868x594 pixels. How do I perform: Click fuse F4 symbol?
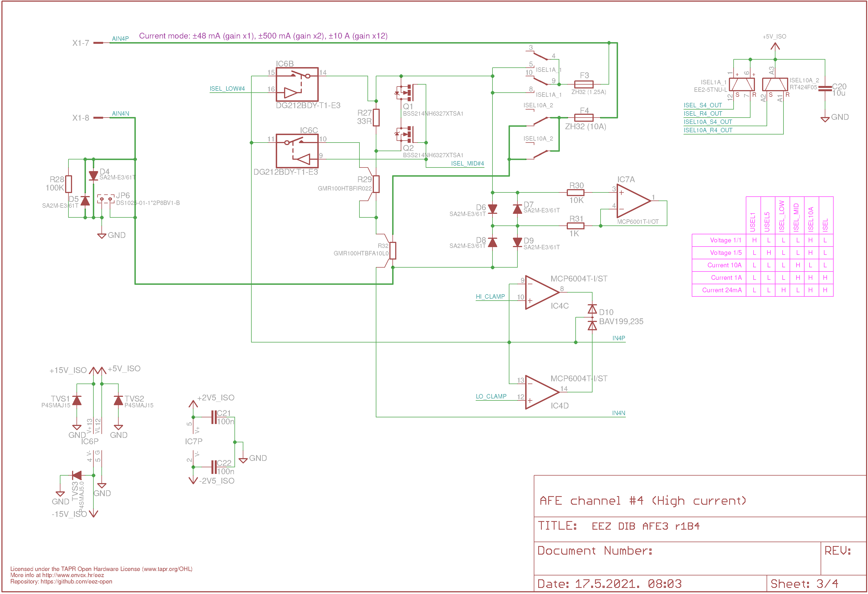pyautogui.click(x=584, y=117)
